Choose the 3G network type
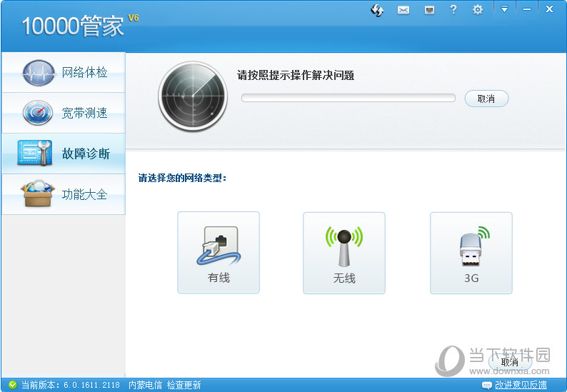This screenshot has width=567, height=392. click(x=471, y=253)
